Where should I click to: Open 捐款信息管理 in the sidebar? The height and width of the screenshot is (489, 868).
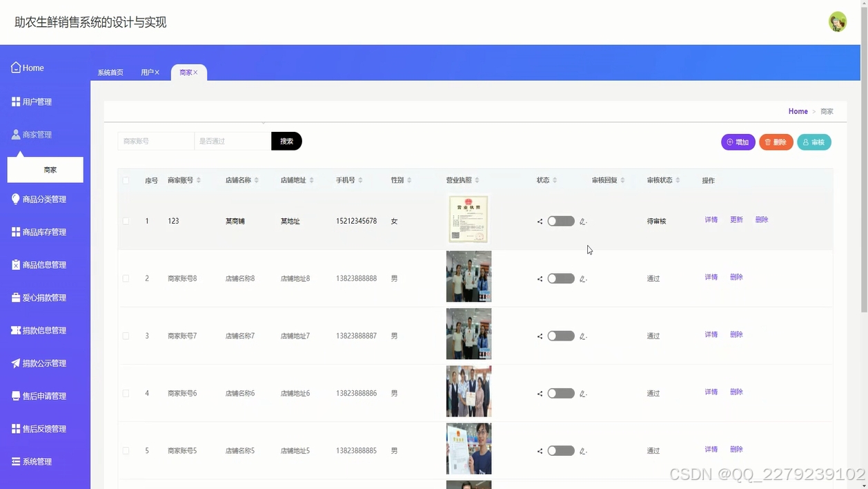click(x=39, y=330)
